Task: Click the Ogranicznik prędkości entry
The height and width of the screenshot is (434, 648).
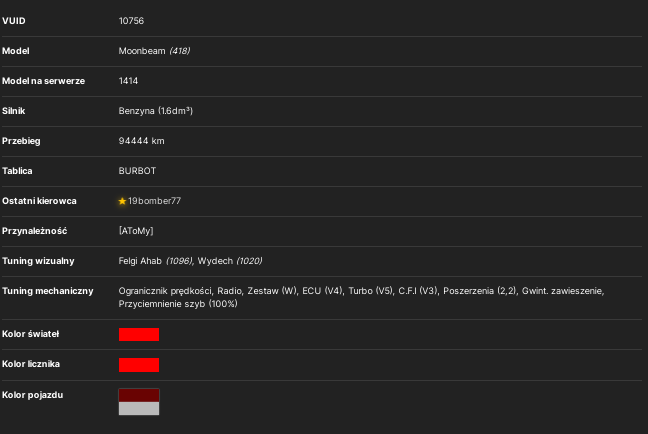Action: (165, 291)
